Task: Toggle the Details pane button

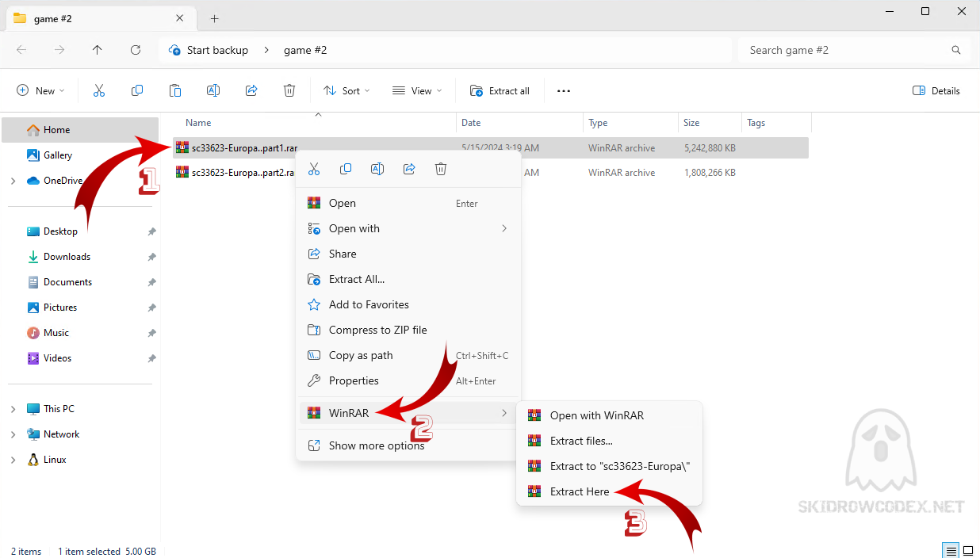Action: [936, 90]
